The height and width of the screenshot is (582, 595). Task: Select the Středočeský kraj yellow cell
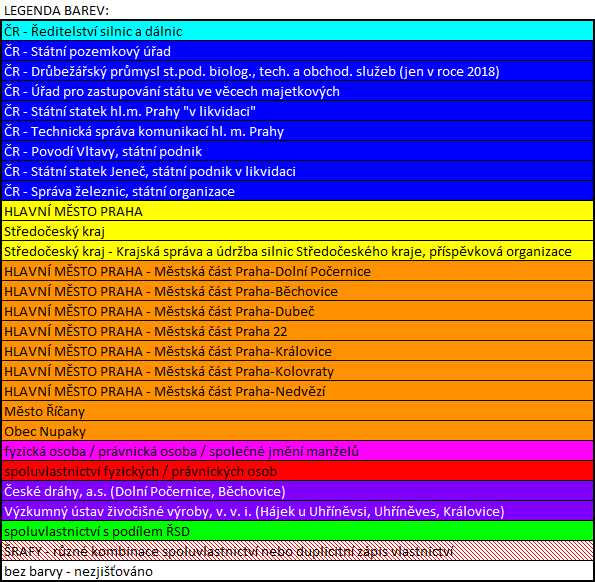pyautogui.click(x=298, y=231)
